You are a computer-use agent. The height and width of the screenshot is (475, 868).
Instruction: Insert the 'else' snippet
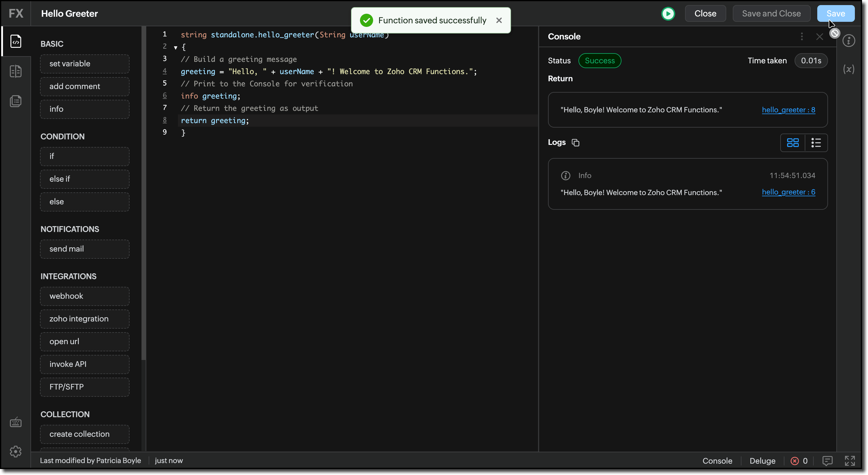pyautogui.click(x=84, y=202)
